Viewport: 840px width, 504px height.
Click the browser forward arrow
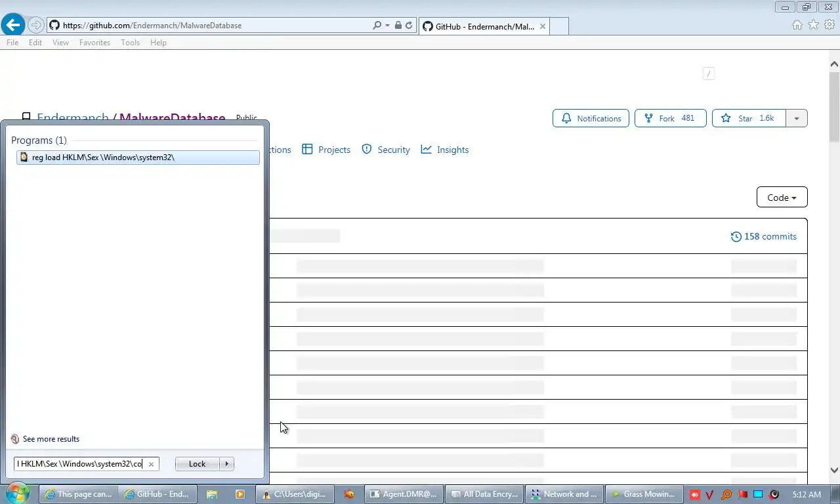(x=36, y=25)
